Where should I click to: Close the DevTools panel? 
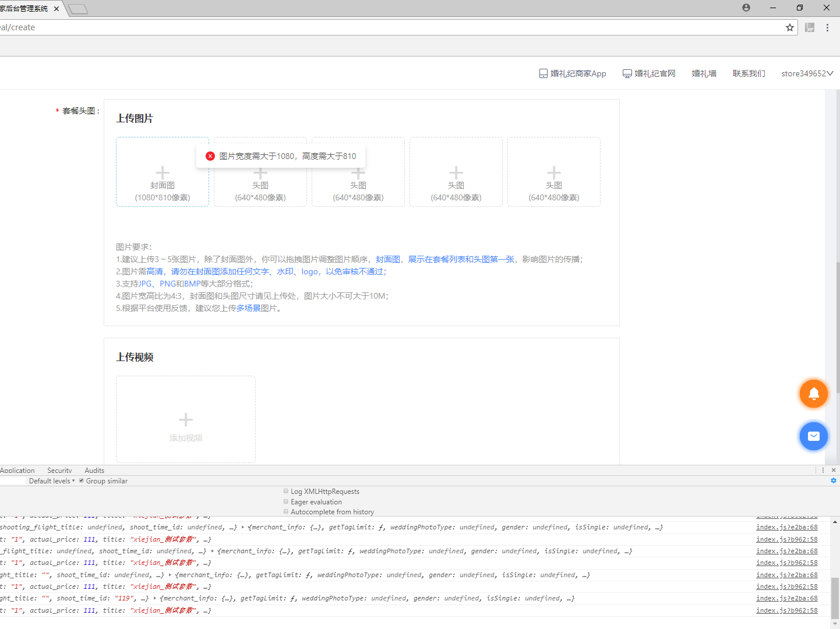coord(834,470)
